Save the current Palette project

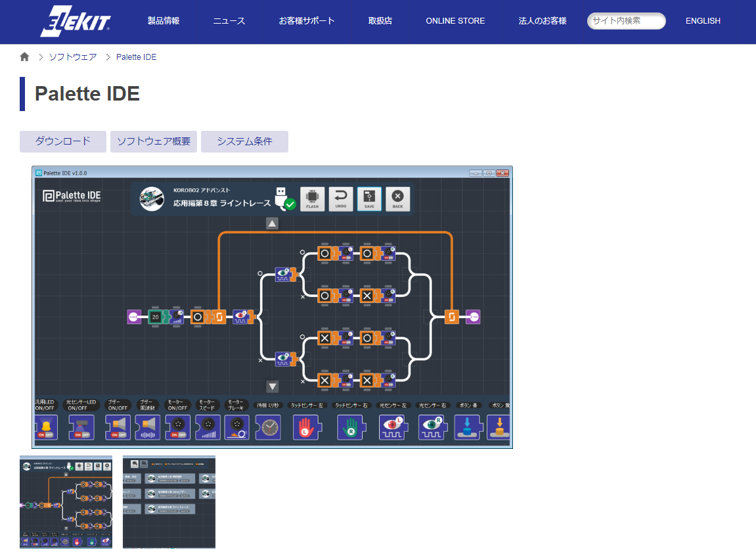click(368, 198)
